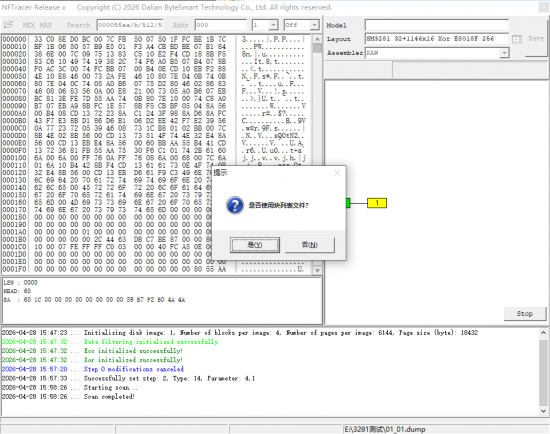Click the green node connector square
Screen dimensions: 550x434
point(348,203)
